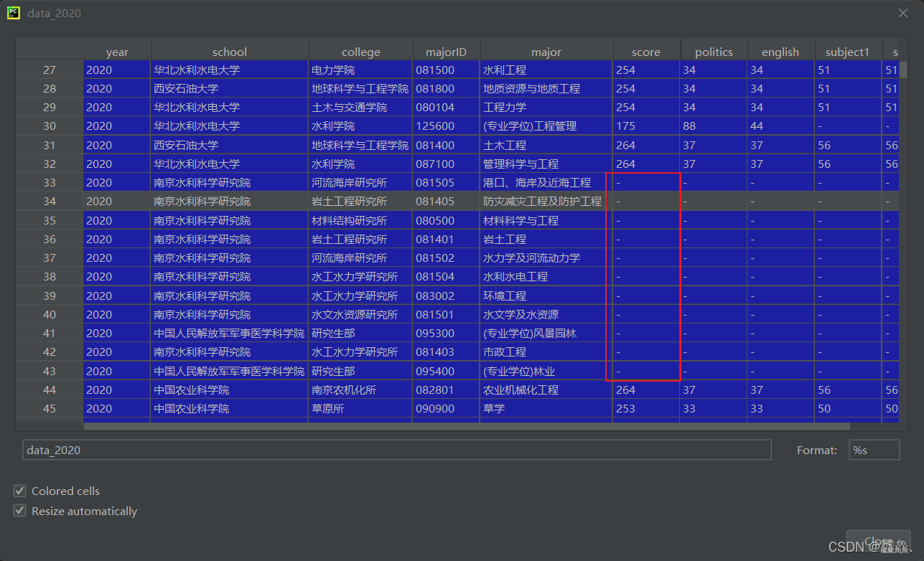Viewport: 924px width, 561px height.
Task: Select row index 34 header
Action: point(50,202)
